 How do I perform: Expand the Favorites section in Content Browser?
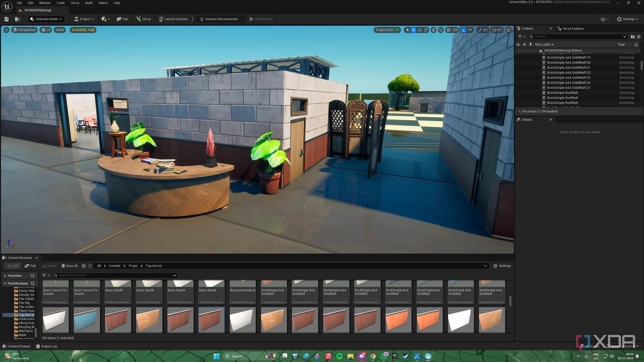5,276
